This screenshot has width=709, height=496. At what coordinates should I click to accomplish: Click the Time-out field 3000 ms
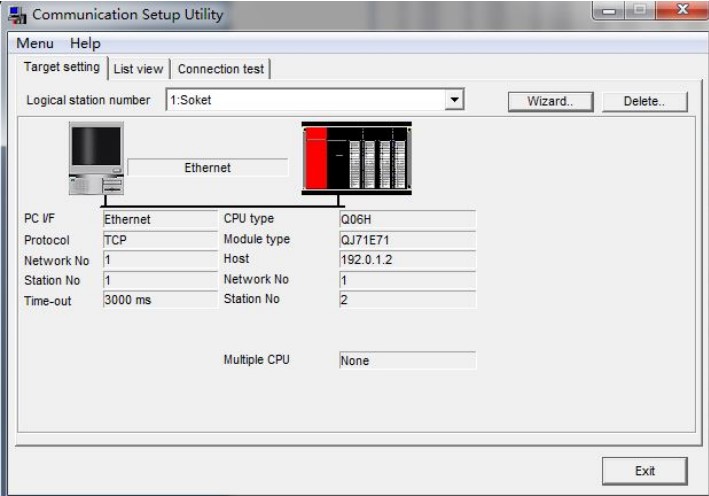pos(159,300)
